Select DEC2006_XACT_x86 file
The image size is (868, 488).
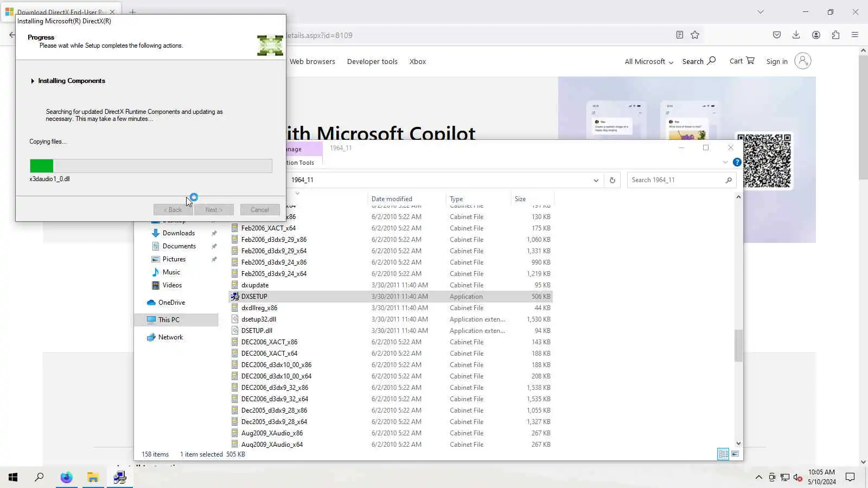269,342
